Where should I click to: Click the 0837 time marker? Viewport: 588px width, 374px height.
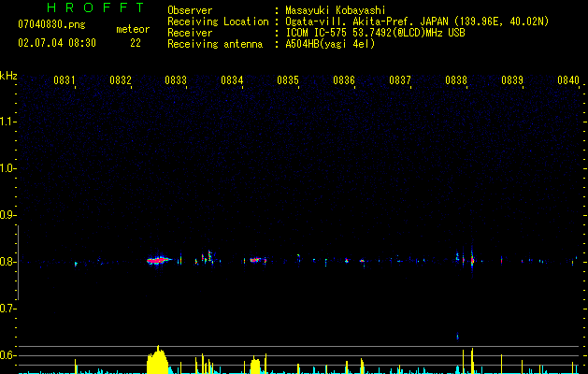pyautogui.click(x=400, y=80)
